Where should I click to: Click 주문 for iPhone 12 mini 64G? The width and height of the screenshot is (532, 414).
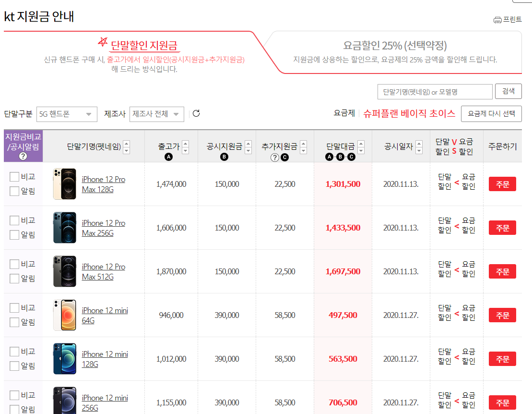pos(502,315)
